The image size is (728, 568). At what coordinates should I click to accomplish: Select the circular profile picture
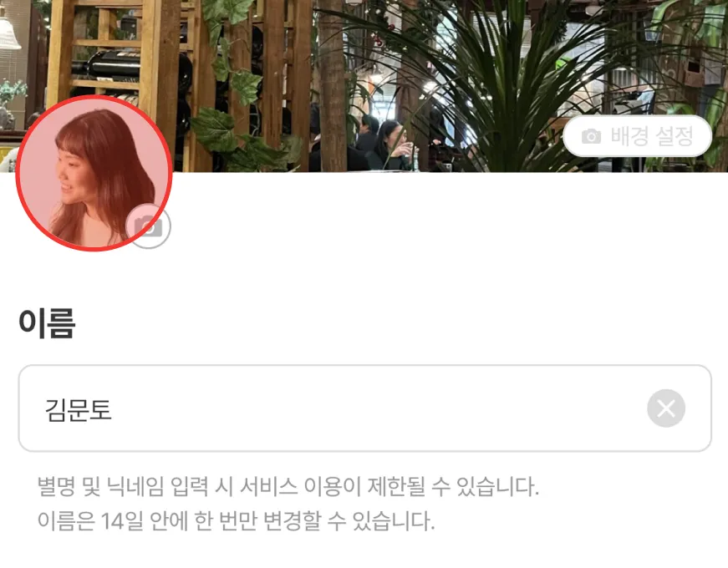point(94,173)
